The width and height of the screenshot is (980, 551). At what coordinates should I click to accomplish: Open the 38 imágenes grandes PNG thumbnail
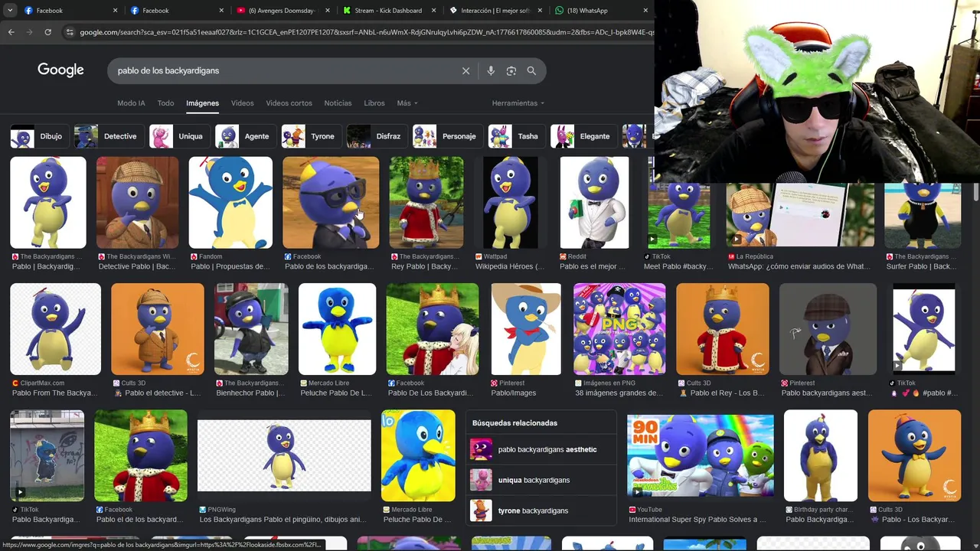(619, 329)
